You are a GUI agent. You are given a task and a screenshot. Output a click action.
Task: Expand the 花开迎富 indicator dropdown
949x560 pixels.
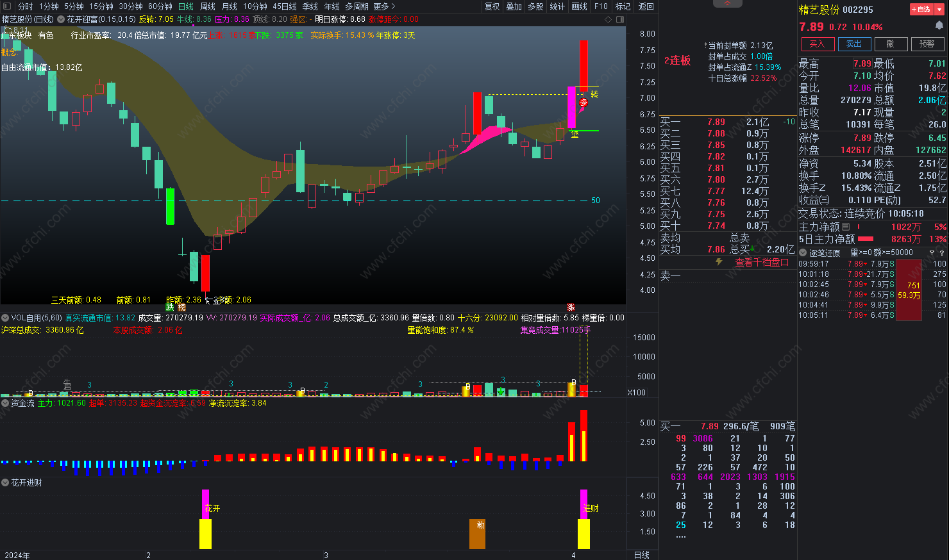click(61, 19)
